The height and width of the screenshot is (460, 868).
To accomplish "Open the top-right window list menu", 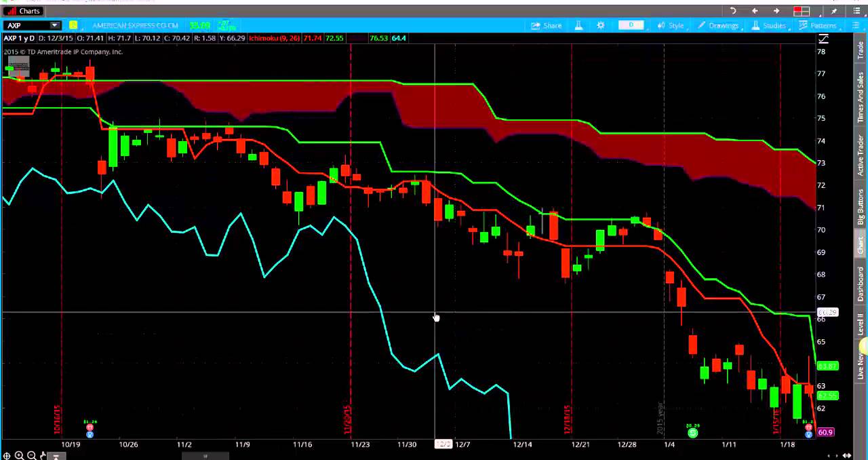I will click(856, 11).
